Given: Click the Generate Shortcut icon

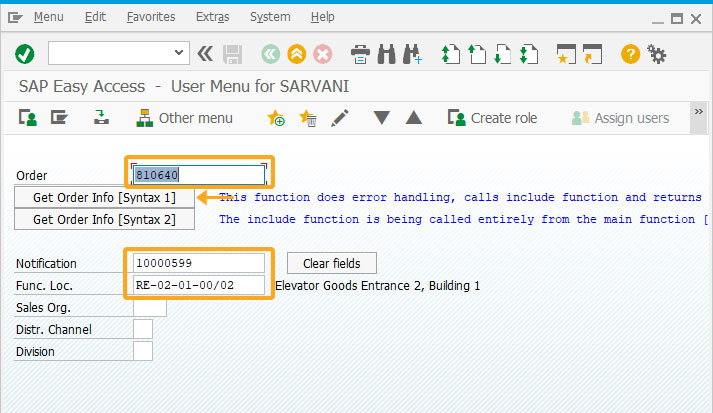Looking at the screenshot, I should (592, 54).
